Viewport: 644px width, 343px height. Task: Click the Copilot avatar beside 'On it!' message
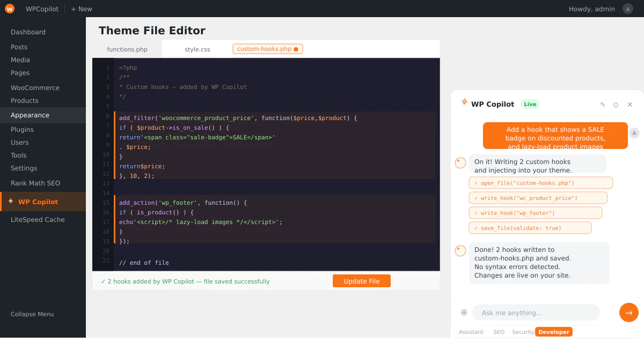[460, 163]
